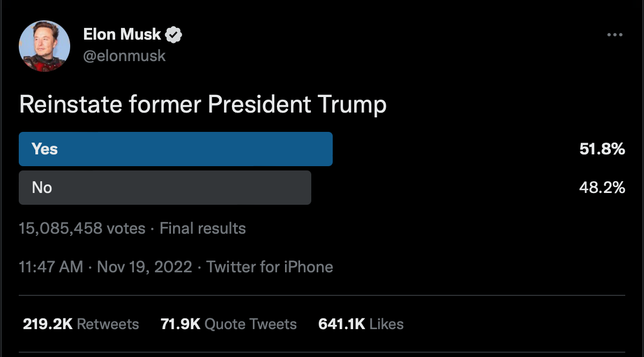The height and width of the screenshot is (357, 644).
Task: Click the gray No result bar
Action: 165,188
